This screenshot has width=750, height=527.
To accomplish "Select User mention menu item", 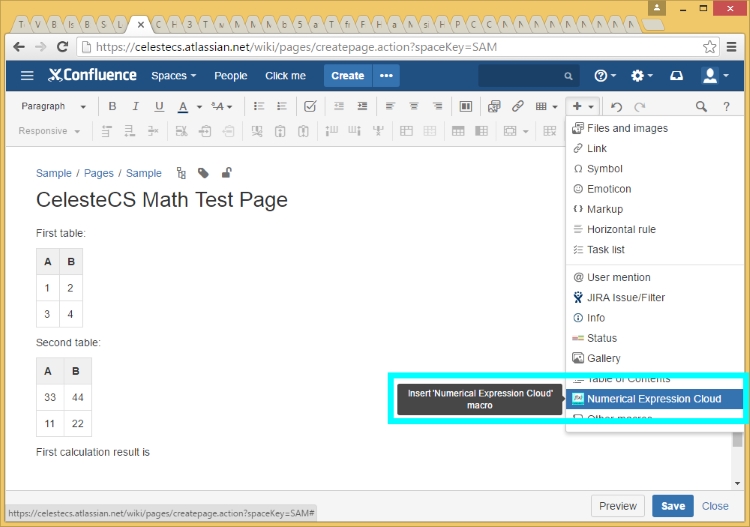I will (654, 277).
